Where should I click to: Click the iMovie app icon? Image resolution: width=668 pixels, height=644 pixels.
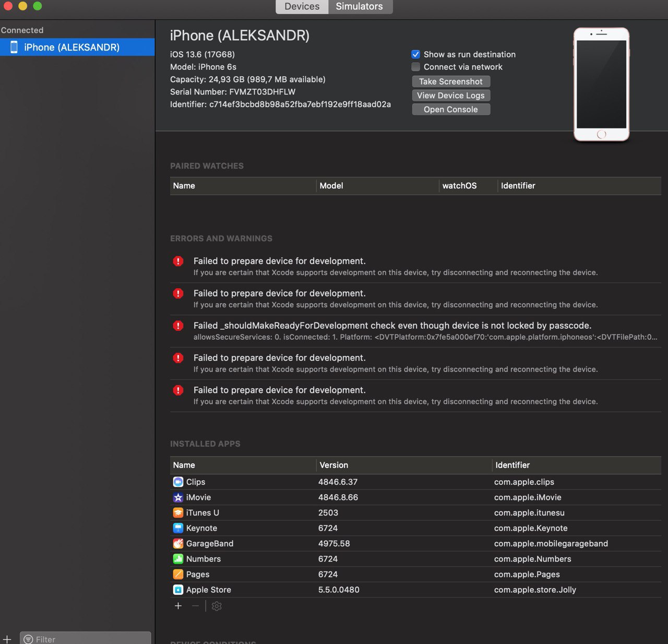[x=178, y=497]
